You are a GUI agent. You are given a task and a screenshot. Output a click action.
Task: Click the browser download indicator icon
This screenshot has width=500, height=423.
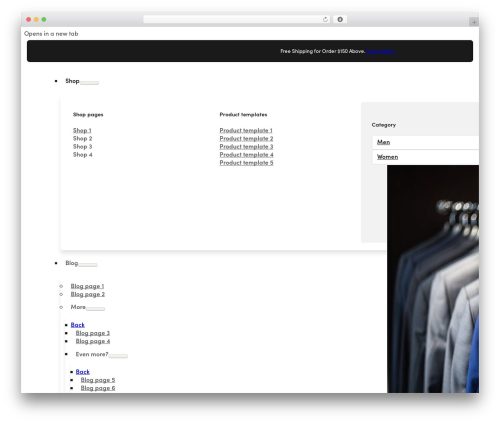click(x=340, y=20)
